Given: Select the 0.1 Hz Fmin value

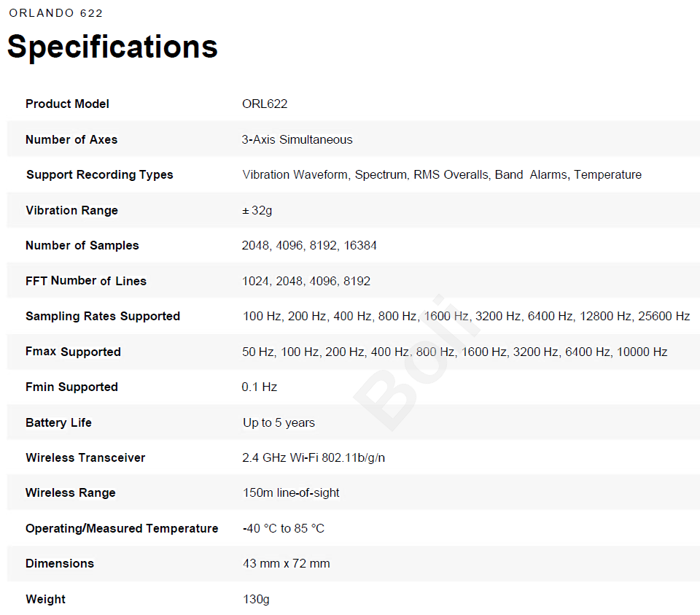Looking at the screenshot, I should coord(260,387).
